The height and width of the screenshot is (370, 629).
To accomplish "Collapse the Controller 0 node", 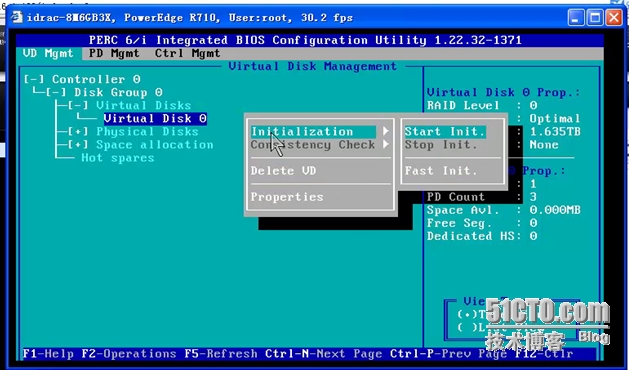I will (34, 79).
